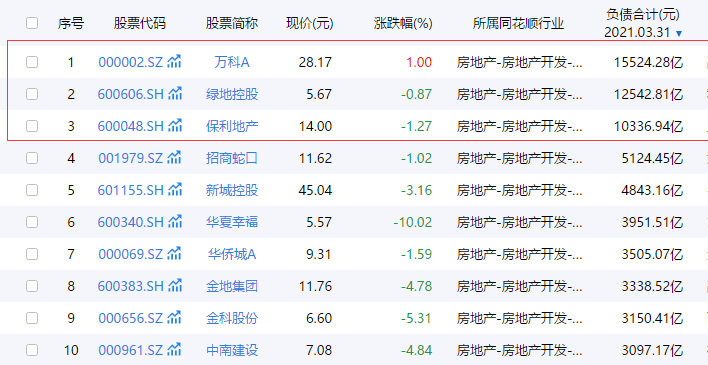Open chart icon beside 600383.SH
The width and height of the screenshot is (708, 365).
coord(175,286)
